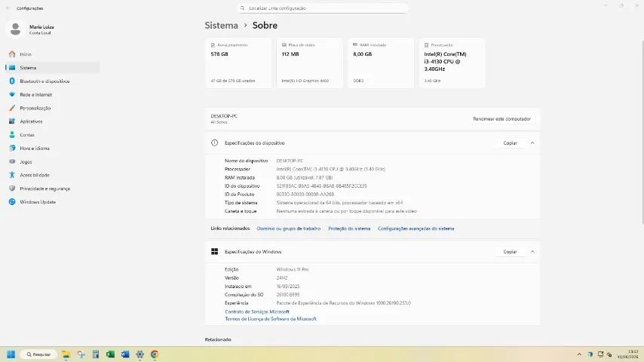Click the RAM instalada 8,00 GB card
644x362 pixels.
tap(381, 63)
